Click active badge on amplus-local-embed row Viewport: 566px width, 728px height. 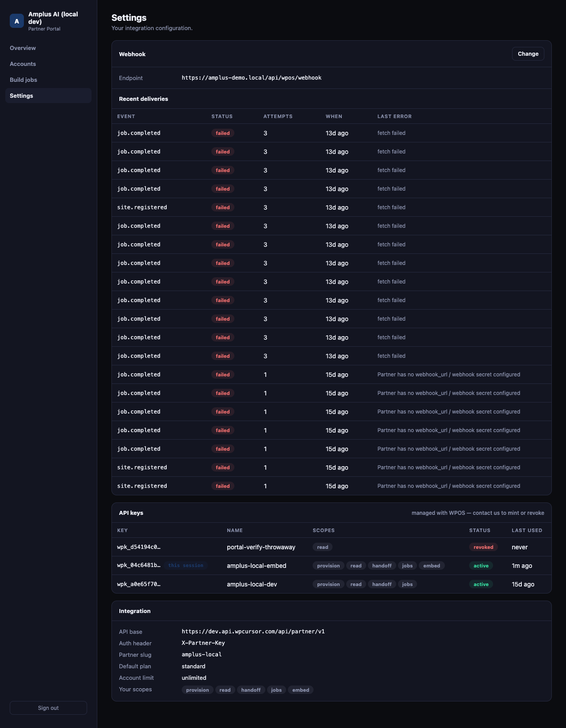(481, 566)
